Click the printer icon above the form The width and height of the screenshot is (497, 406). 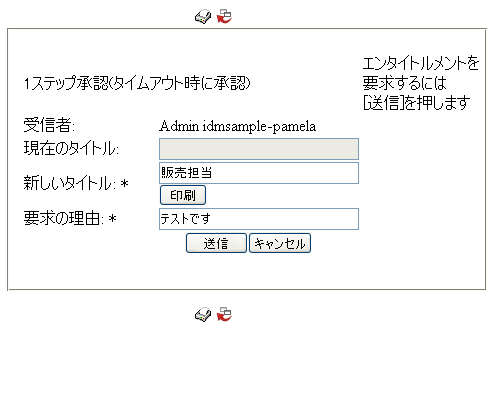click(x=203, y=17)
